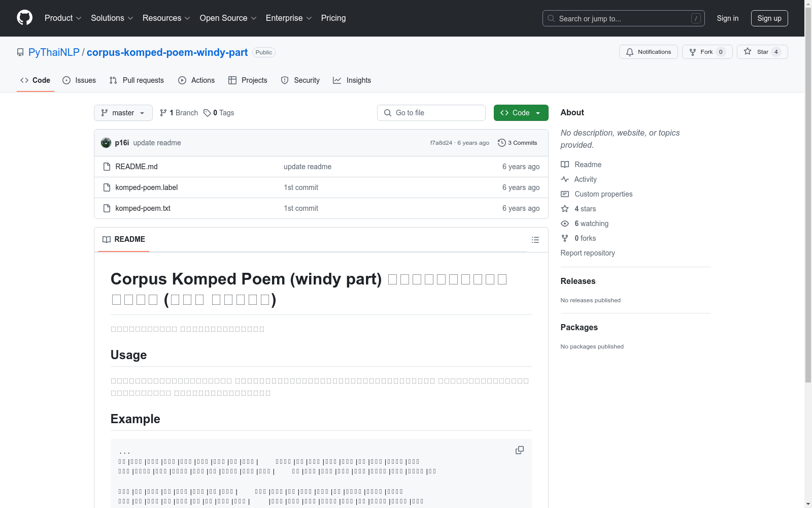
Task: Click the Custom properties icon
Action: (x=565, y=194)
